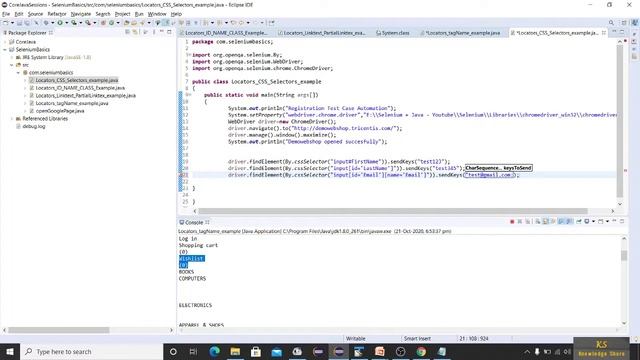The width and height of the screenshot is (640, 360).
Task: Select debug.log file in Package Explorer
Action: point(33,126)
